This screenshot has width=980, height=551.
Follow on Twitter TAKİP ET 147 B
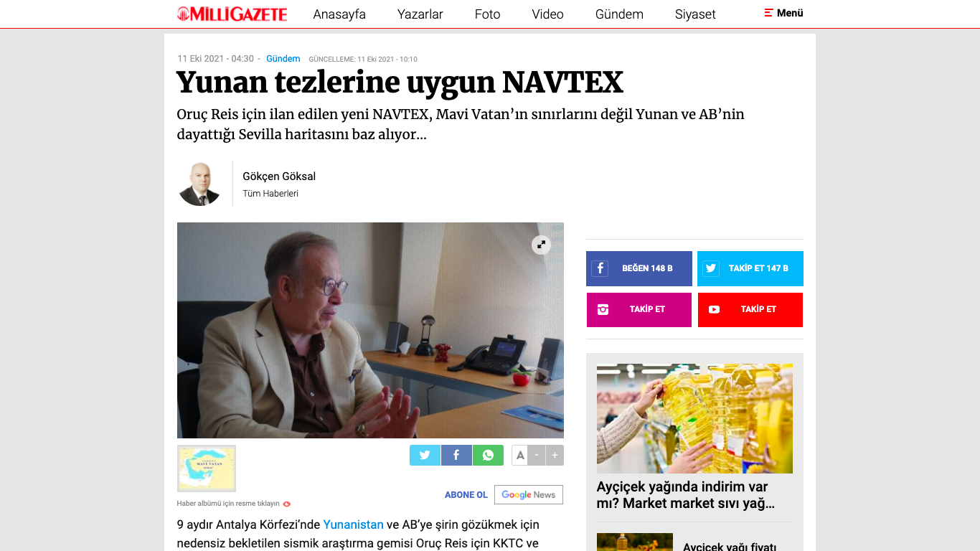tap(750, 268)
